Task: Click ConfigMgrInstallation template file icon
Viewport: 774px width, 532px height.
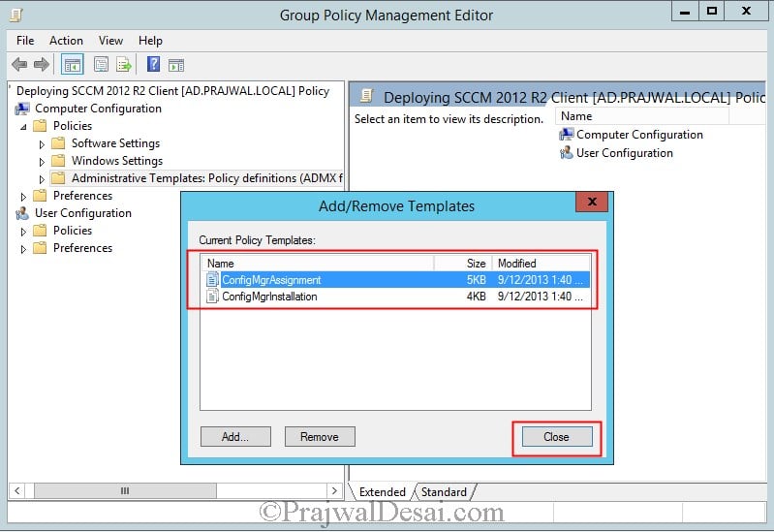Action: (212, 297)
